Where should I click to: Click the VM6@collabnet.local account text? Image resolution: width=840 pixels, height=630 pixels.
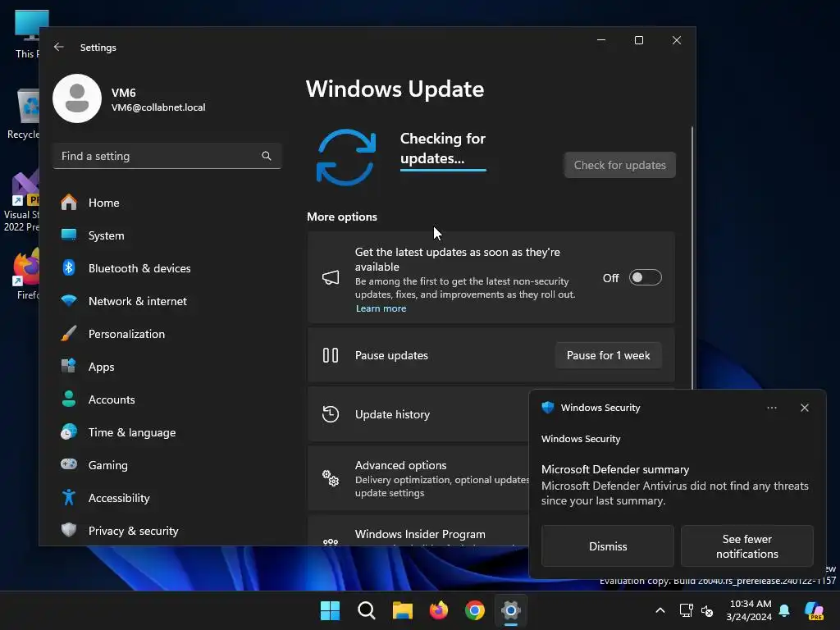158,107
